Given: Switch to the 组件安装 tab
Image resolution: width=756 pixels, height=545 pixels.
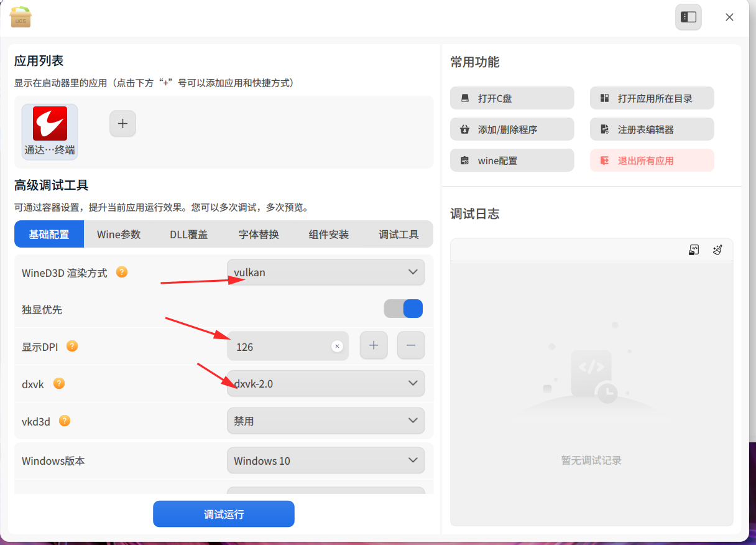Looking at the screenshot, I should [x=329, y=234].
